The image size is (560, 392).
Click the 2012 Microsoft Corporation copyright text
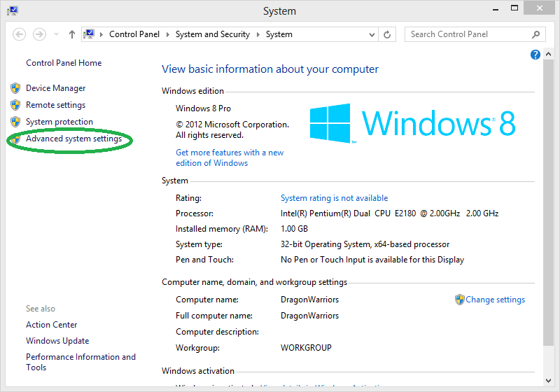[232, 129]
